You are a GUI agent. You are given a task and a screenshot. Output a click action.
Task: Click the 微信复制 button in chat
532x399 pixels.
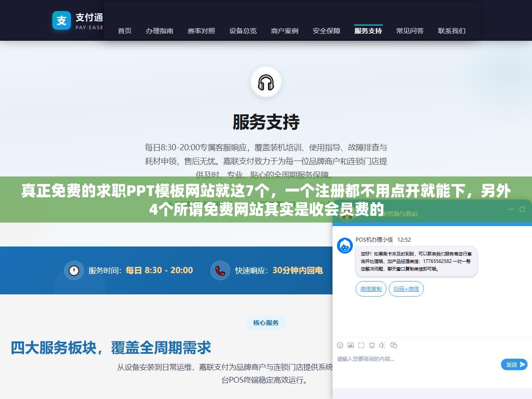point(371,289)
